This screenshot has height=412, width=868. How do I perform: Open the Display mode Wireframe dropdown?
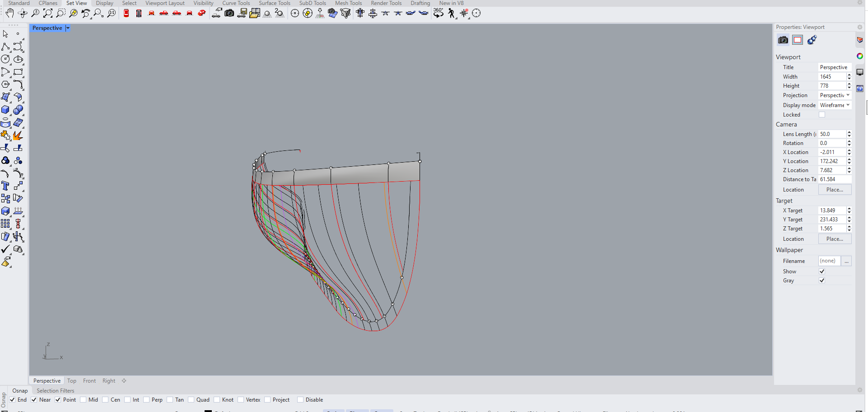coord(835,105)
